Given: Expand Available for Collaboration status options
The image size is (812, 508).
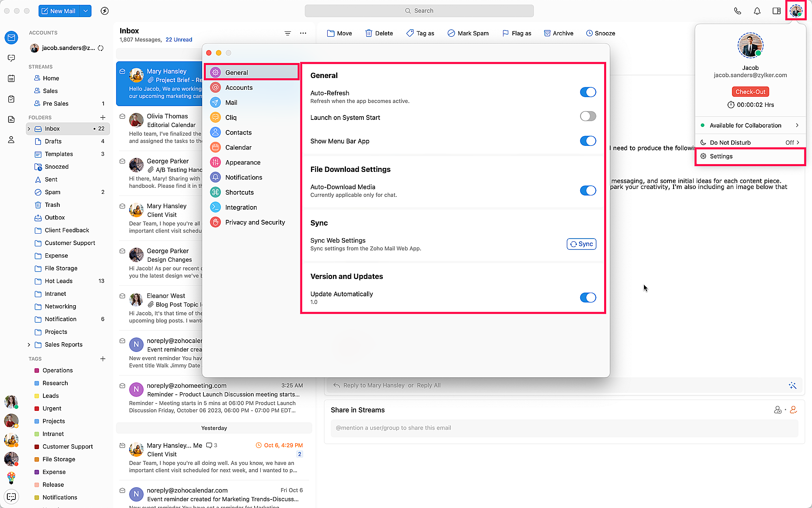Looking at the screenshot, I should [x=797, y=126].
